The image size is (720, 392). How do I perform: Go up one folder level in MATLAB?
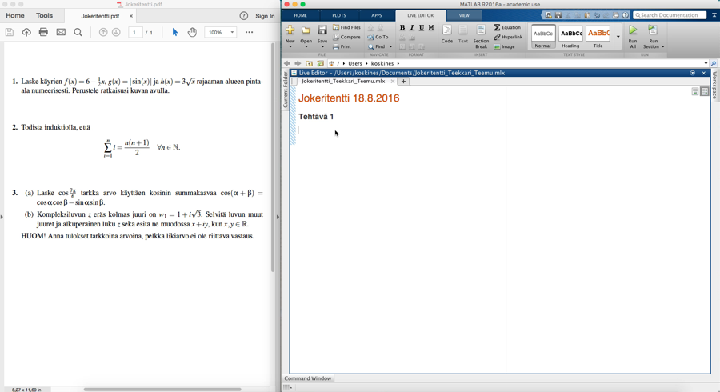tap(309, 63)
